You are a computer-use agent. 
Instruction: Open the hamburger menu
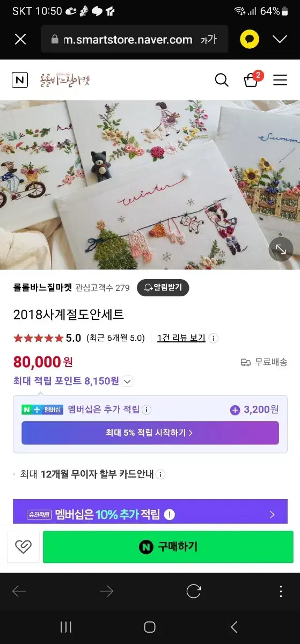point(280,80)
